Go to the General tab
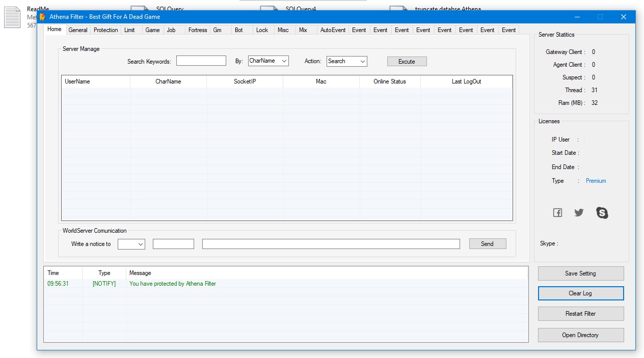Screen dimensions: 644x358 pyautogui.click(x=78, y=30)
